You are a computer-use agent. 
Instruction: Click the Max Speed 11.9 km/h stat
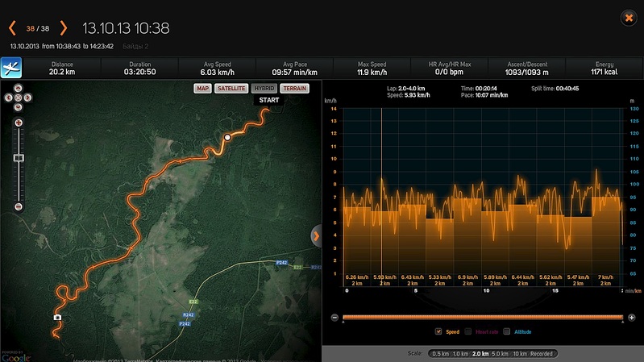point(372,69)
